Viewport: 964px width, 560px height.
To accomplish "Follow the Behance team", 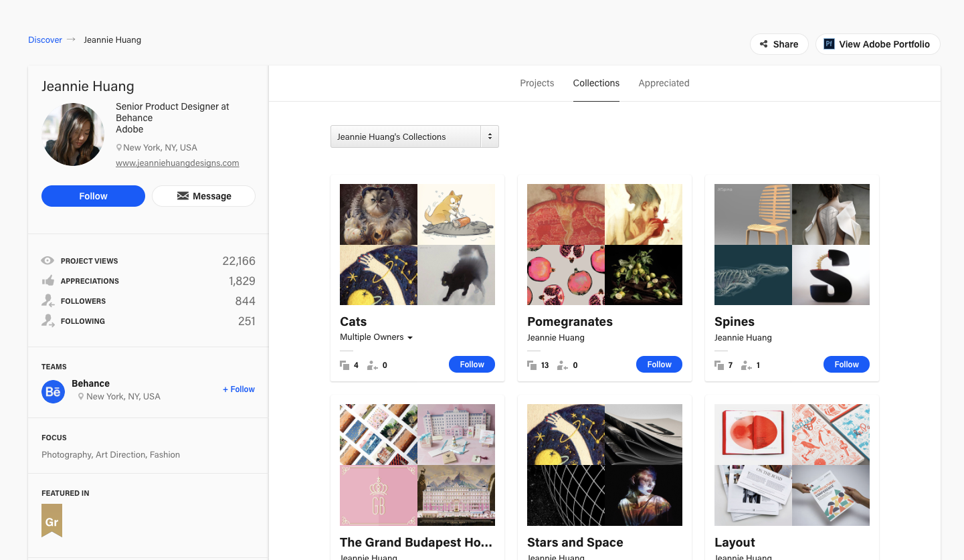I will click(239, 389).
